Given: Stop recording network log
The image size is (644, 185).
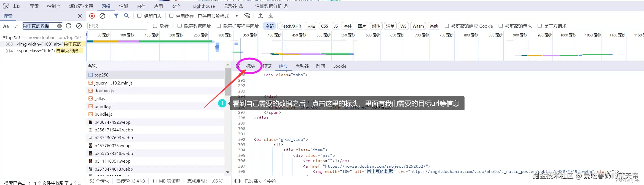Looking at the screenshot, I should [x=92, y=16].
